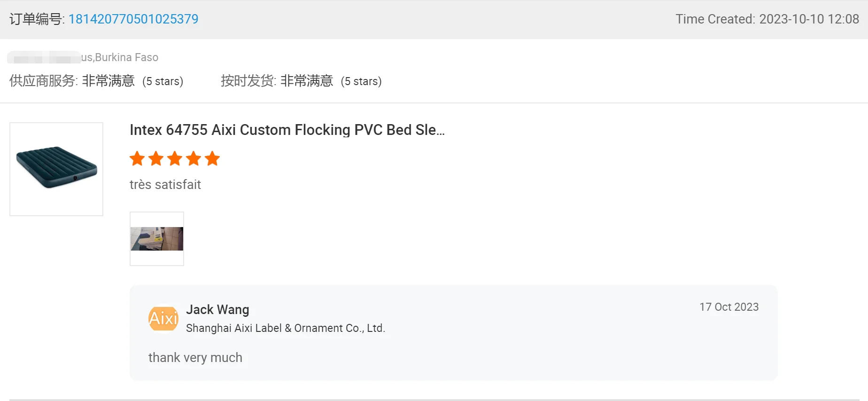868x401 pixels.
Task: Click the "très satisfait" review text
Action: tap(165, 184)
